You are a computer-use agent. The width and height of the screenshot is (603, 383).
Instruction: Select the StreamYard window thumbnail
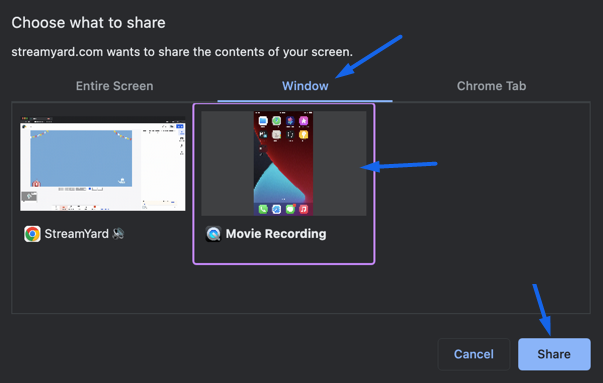click(103, 163)
